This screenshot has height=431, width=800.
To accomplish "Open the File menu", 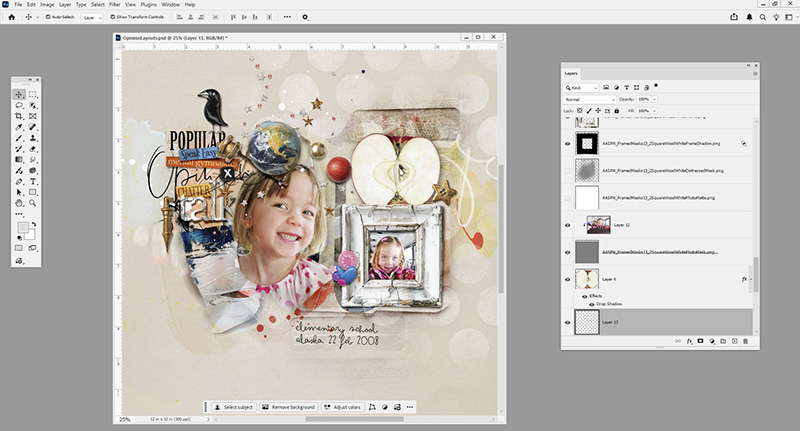I will pos(18,4).
